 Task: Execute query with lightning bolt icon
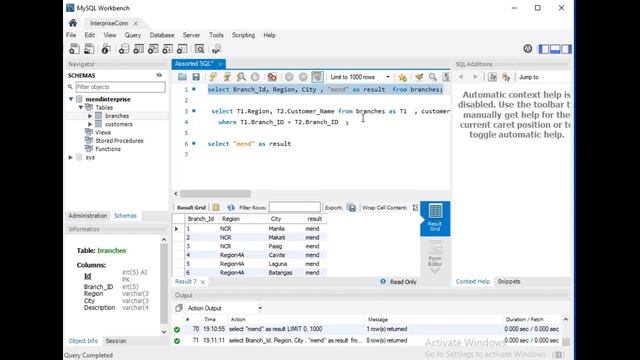pyautogui.click(x=213, y=77)
